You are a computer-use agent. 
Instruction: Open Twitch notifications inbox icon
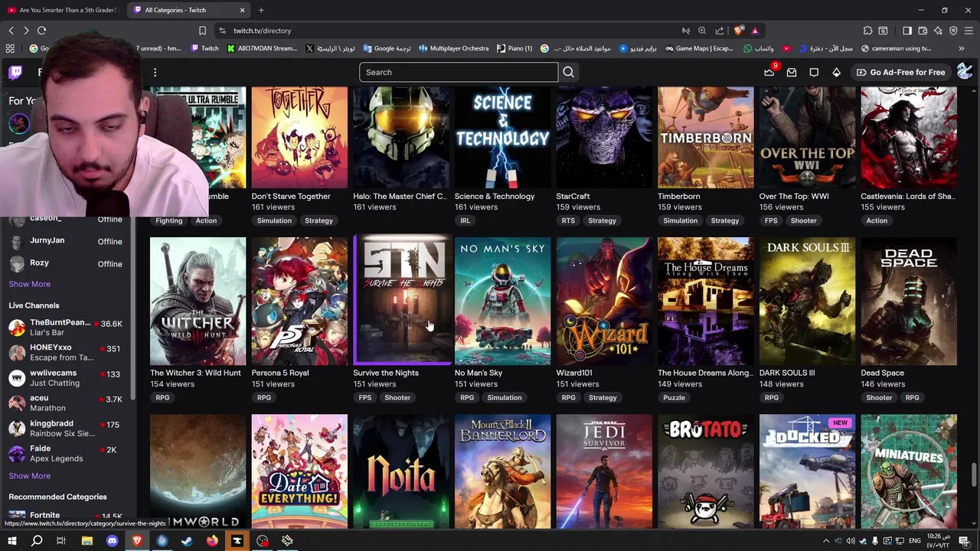(792, 72)
